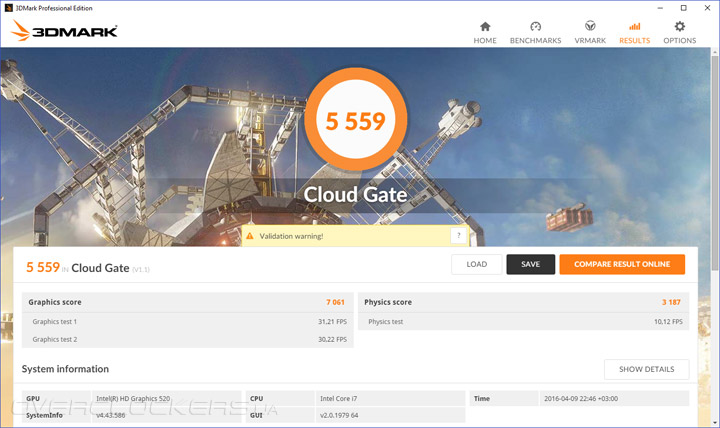Click the time value 2016-04-09 22:46
This screenshot has width=720, height=428.
581,399
